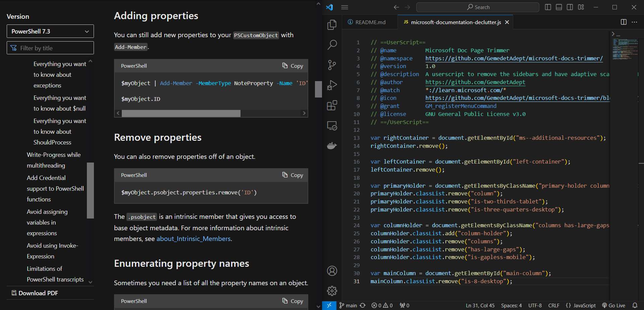The image size is (644, 310).
Task: Open the editor More Actions ellipsis
Action: (634, 22)
